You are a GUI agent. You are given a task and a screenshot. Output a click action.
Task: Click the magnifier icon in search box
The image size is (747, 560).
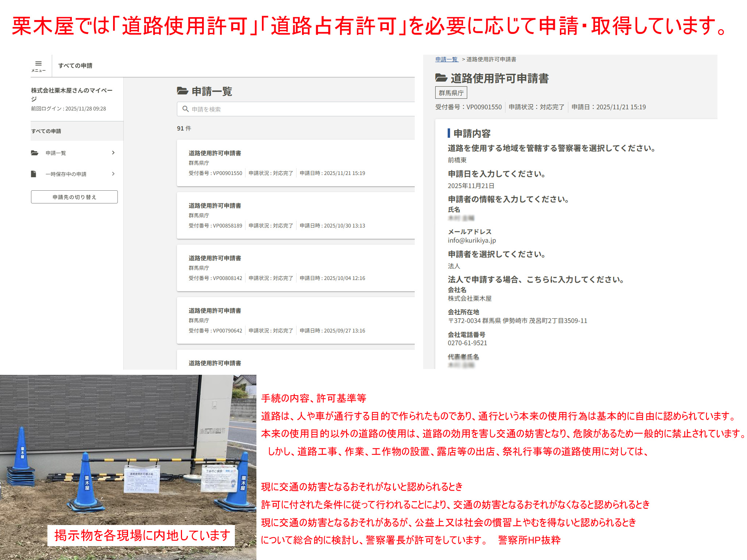[x=185, y=109]
